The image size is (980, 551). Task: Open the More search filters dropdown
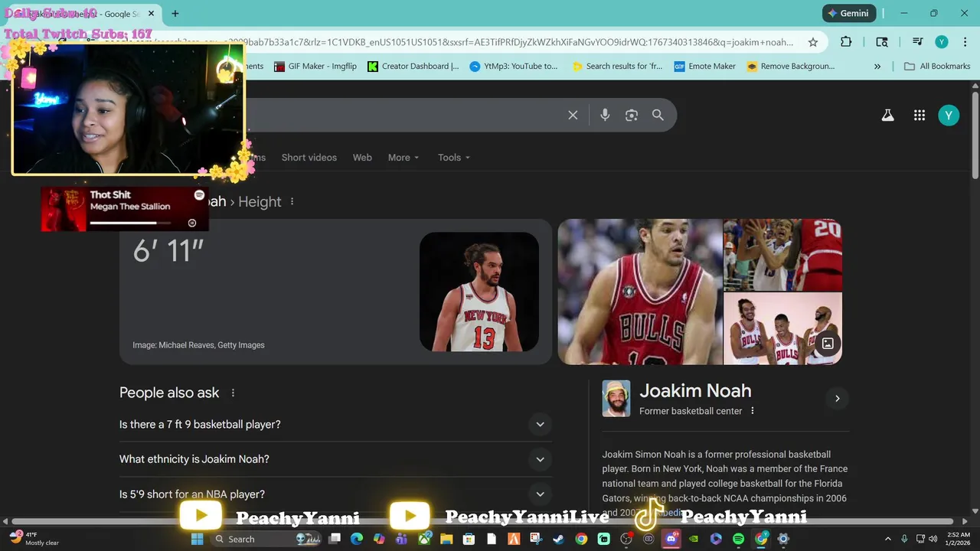[x=403, y=158]
